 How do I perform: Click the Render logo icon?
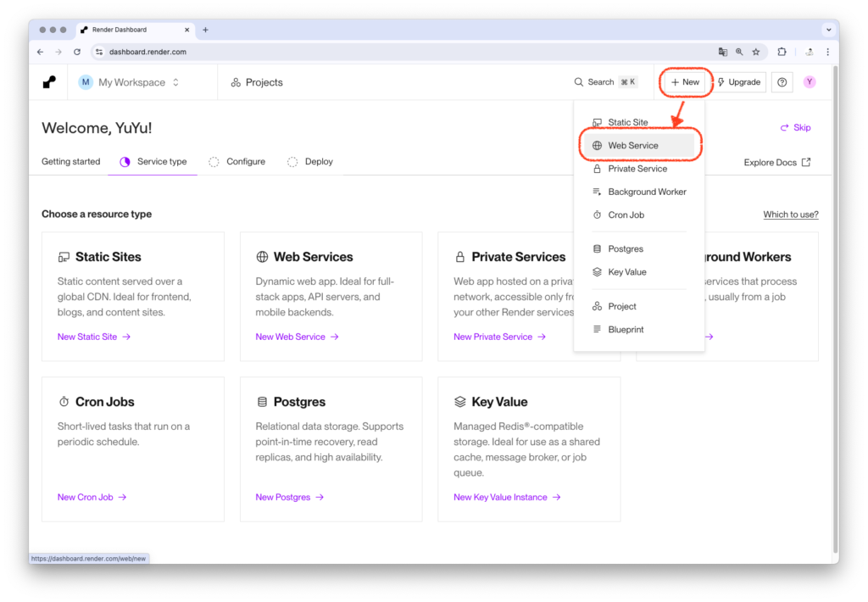tap(49, 82)
